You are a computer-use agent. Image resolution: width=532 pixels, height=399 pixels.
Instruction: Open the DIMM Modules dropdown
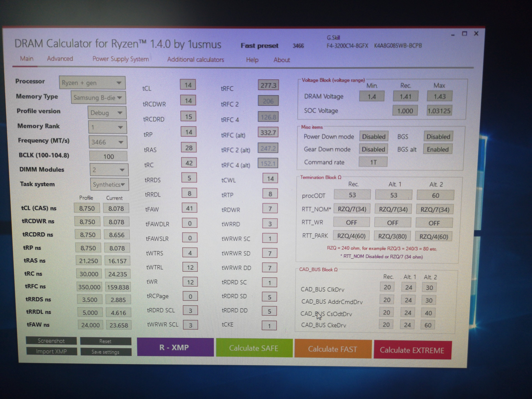coord(109,170)
